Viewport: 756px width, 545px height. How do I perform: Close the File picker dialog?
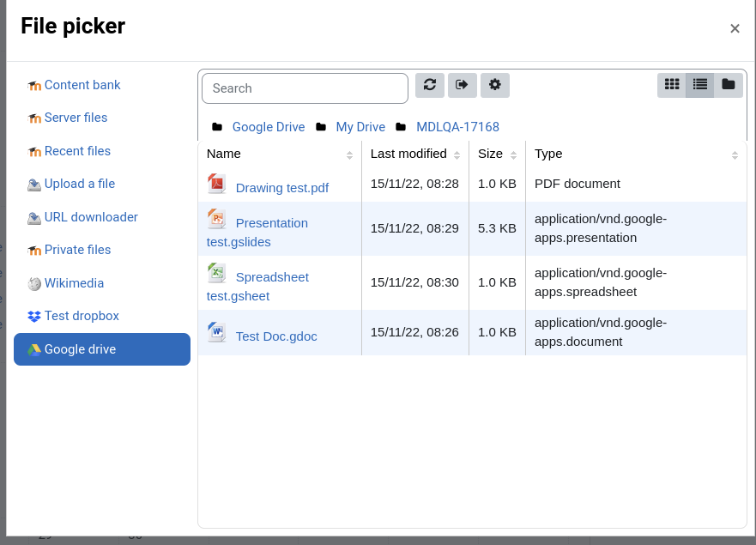pyautogui.click(x=735, y=29)
